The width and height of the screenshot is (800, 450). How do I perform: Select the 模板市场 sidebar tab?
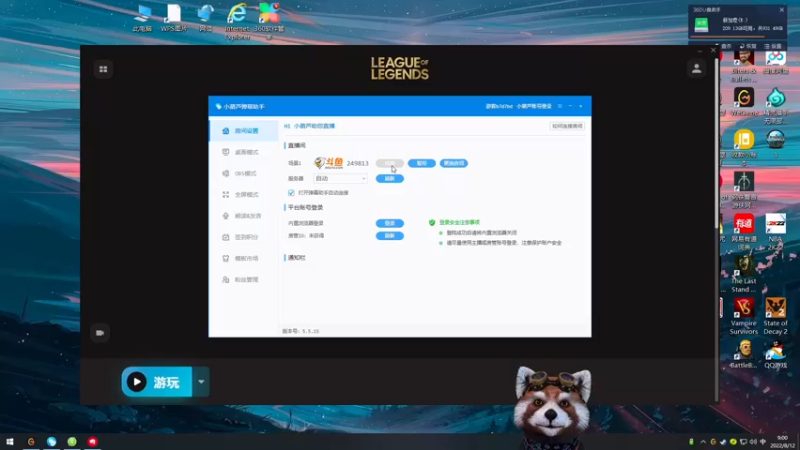click(x=244, y=259)
